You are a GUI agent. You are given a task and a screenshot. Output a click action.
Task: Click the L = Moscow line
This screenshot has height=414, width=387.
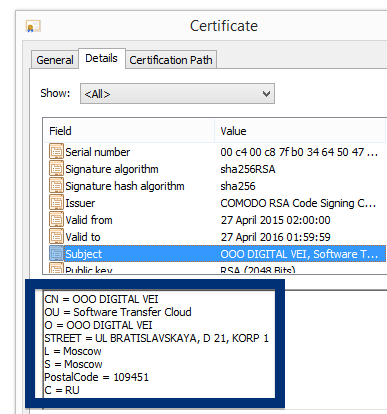pos(73,351)
